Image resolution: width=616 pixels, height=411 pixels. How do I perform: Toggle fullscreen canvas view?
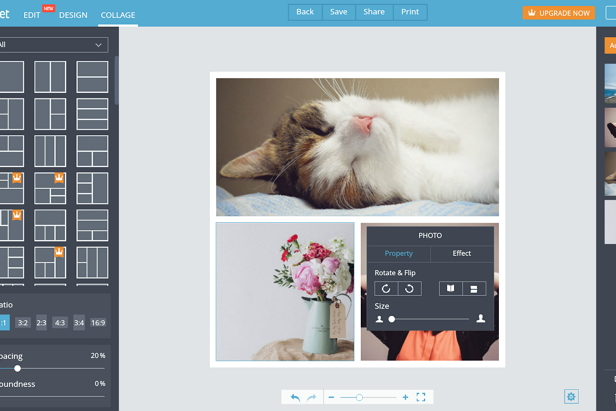tap(421, 397)
